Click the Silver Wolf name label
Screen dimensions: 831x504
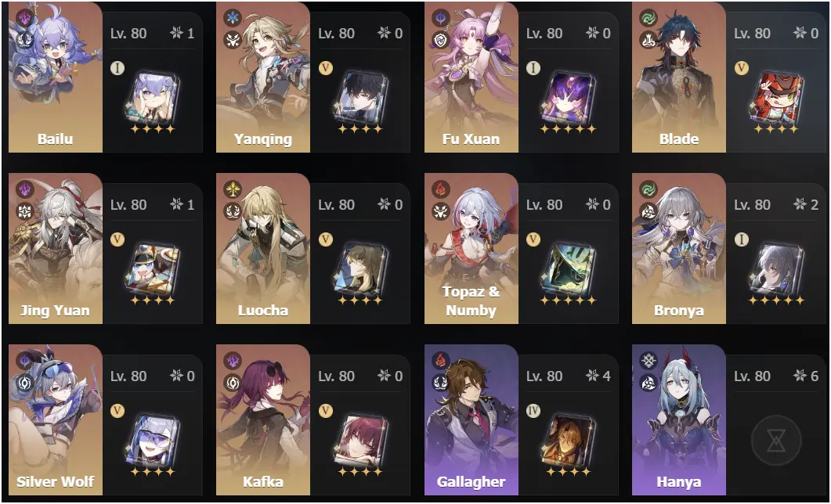[x=55, y=481]
